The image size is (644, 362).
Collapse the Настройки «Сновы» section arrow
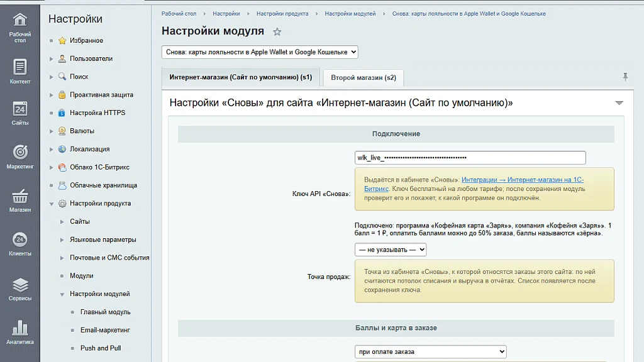pyautogui.click(x=619, y=103)
